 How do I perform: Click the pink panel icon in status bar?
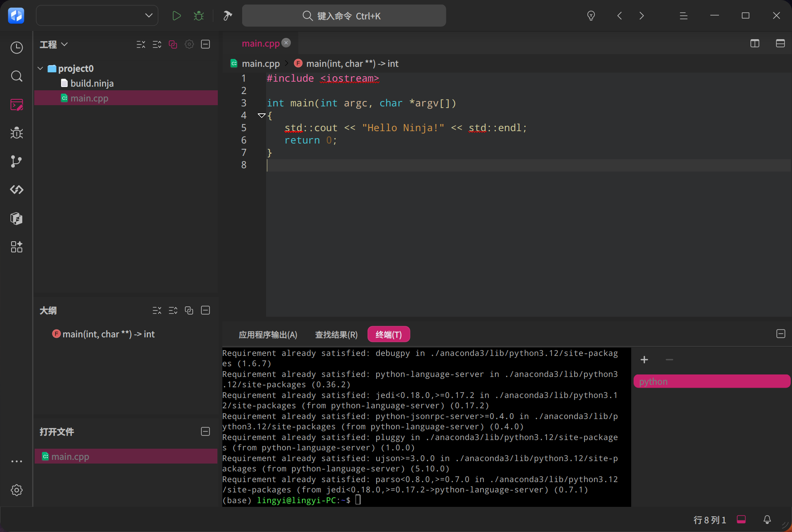point(741,520)
